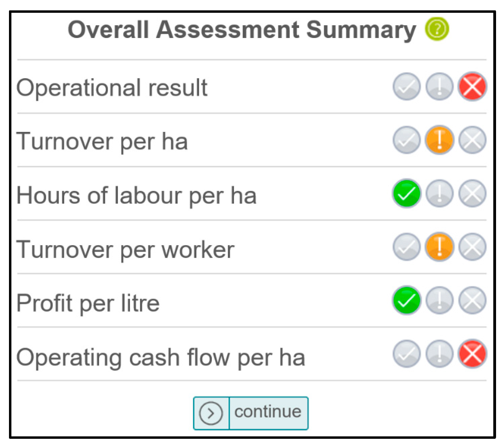Viewport: 504px width, 445px height.
Task: Click the orange warning icon for Turnover per ha
Action: pyautogui.click(x=439, y=140)
